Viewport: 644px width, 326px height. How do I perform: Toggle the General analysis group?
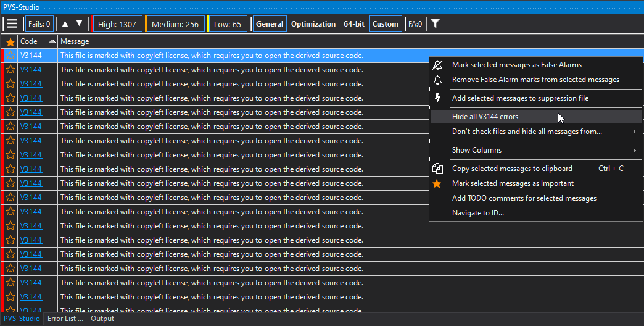click(270, 24)
